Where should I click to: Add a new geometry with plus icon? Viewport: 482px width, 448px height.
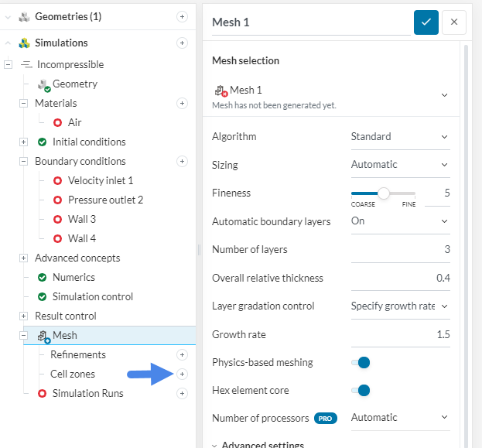coord(182,16)
